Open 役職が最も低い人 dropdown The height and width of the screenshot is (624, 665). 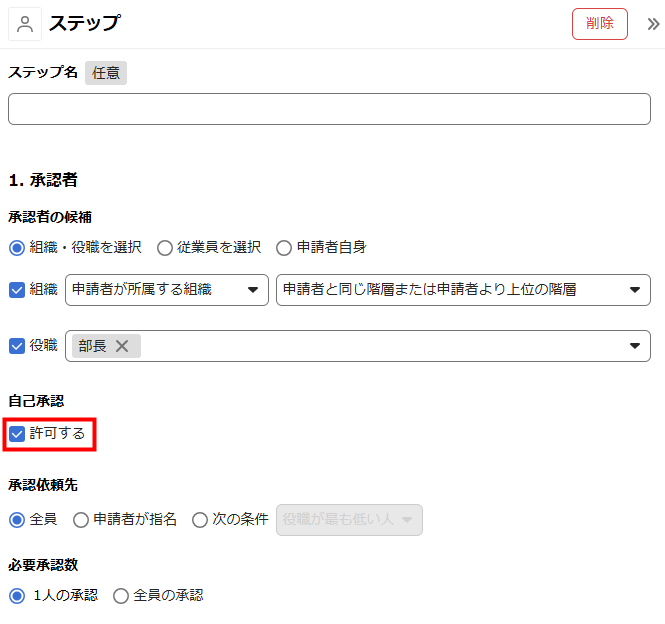(349, 520)
